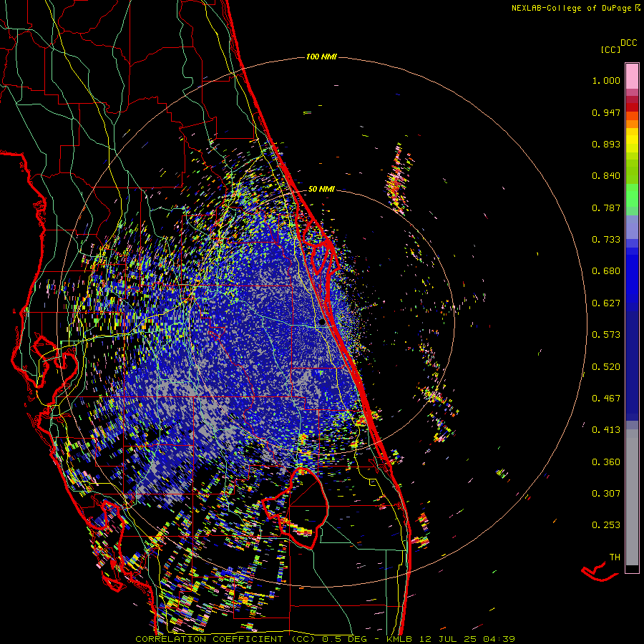This screenshot has width=644, height=644.
Task: Pick the pink swatch atop the color bar
Action: 632,77
